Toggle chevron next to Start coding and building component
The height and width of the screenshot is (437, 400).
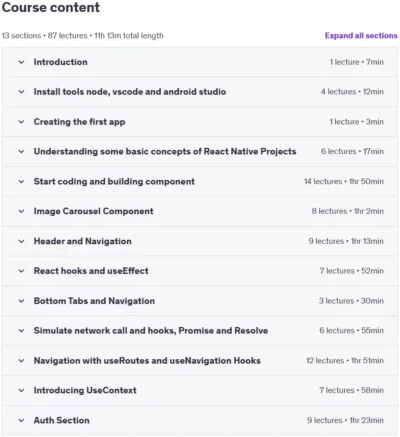pyautogui.click(x=21, y=181)
